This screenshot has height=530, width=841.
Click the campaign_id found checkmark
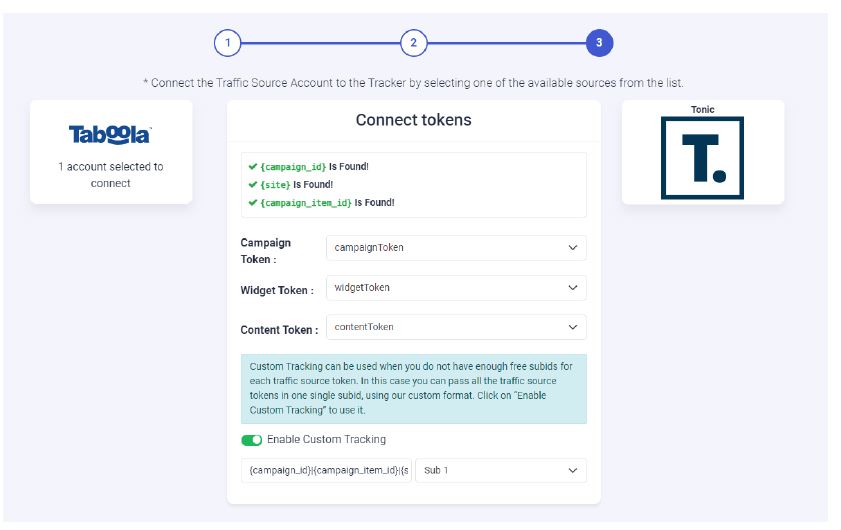253,167
